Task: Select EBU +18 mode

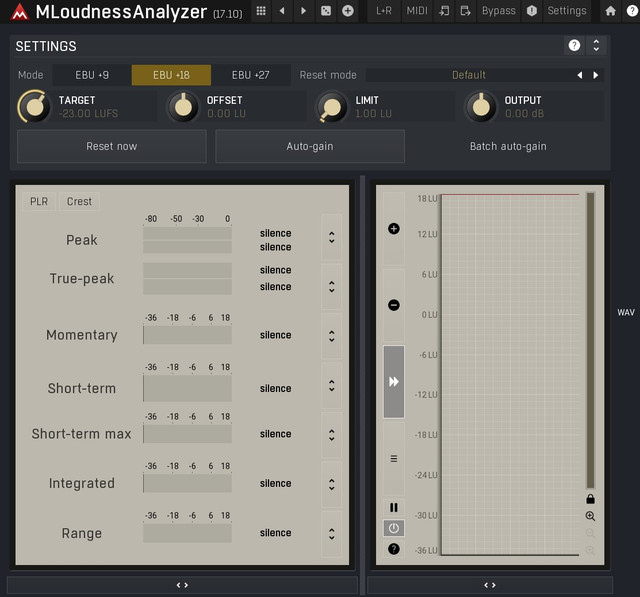Action: pyautogui.click(x=171, y=75)
